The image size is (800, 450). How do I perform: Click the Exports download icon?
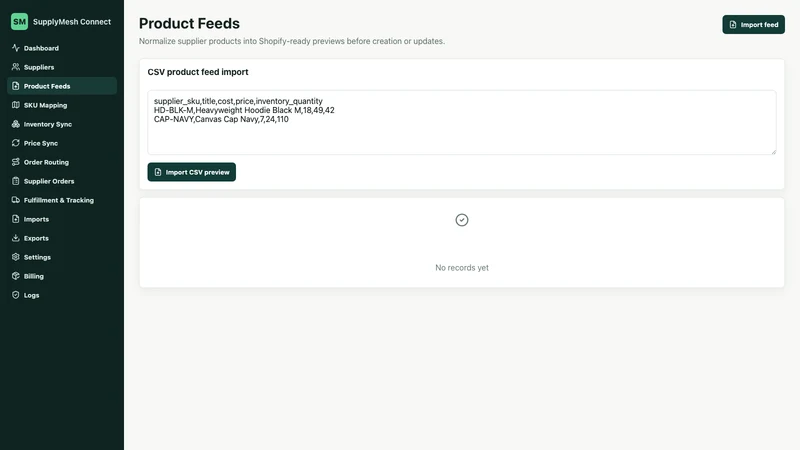16,238
